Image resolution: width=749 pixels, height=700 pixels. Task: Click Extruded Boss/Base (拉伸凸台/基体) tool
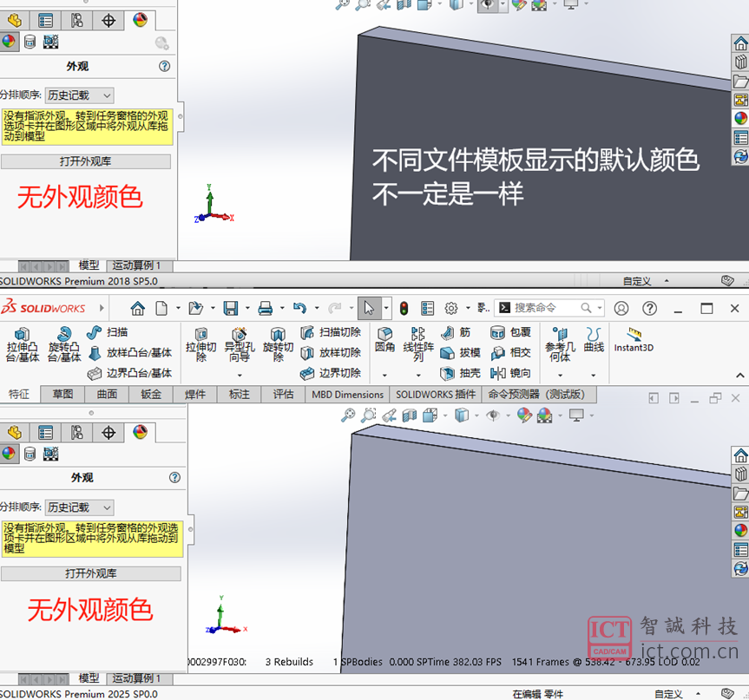tap(23, 344)
